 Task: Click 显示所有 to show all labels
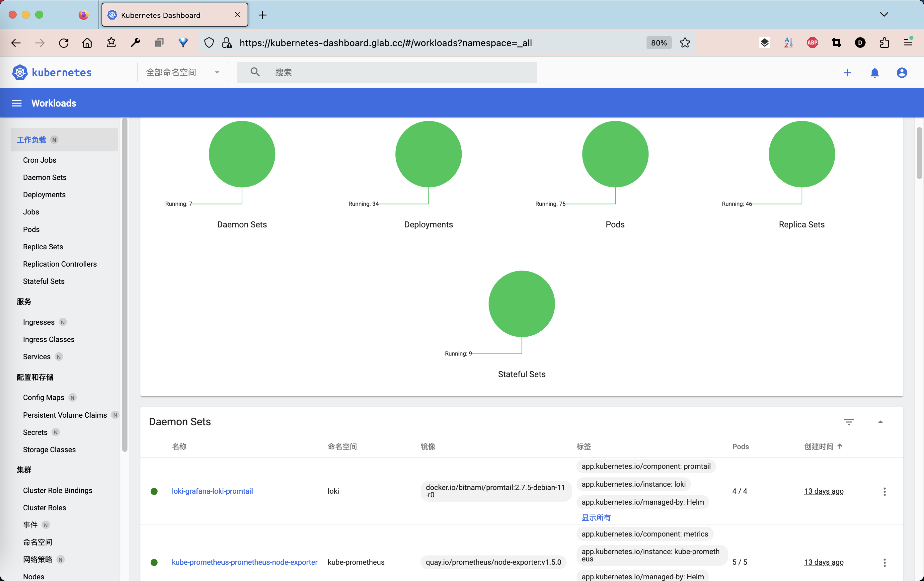click(x=596, y=518)
